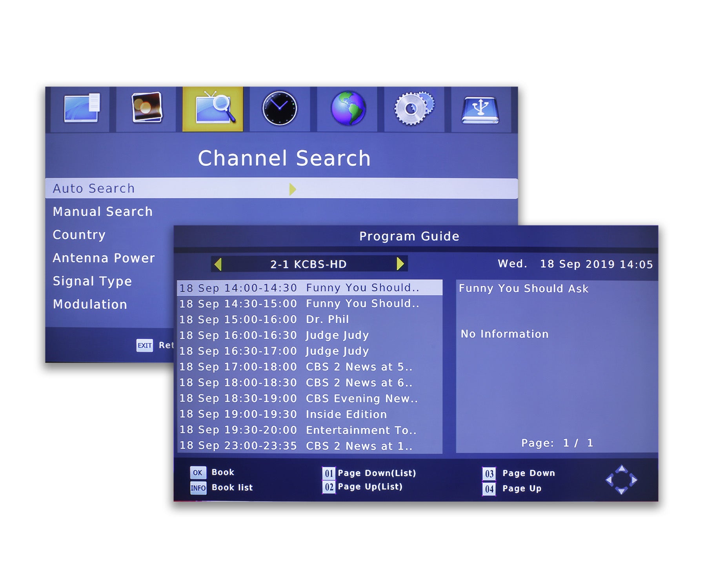Select Manual Search menu entry
This screenshot has width=706, height=588.
103,211
